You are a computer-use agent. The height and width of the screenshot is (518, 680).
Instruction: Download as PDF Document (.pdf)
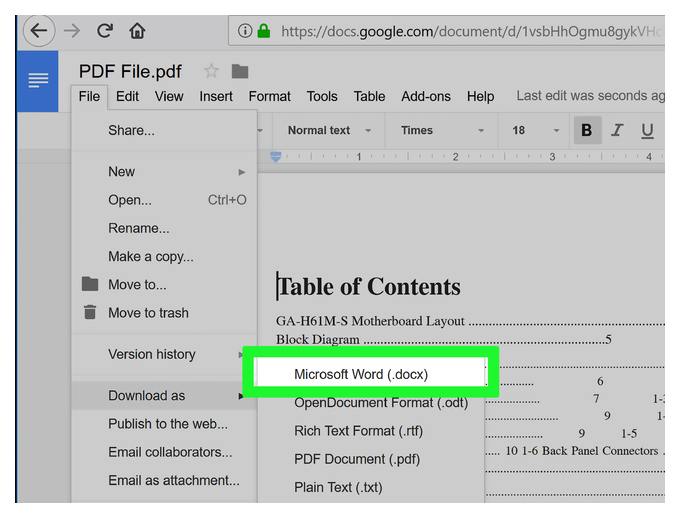point(371,459)
